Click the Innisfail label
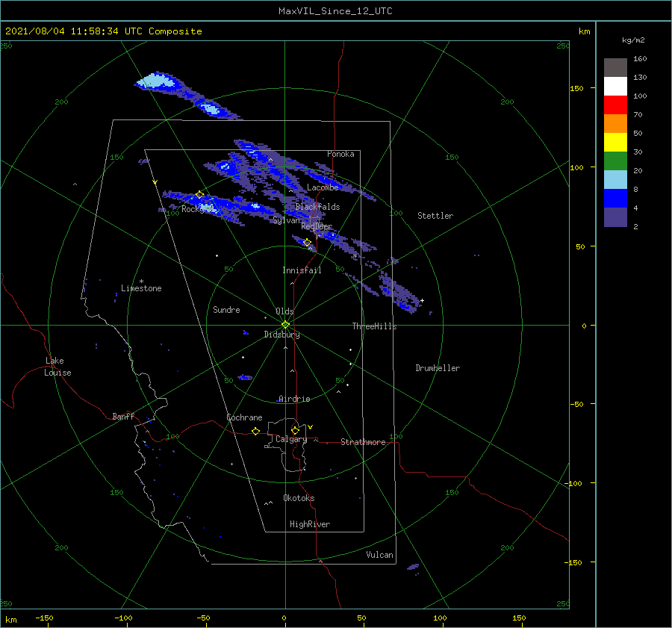This screenshot has height=628, width=672. [x=302, y=270]
